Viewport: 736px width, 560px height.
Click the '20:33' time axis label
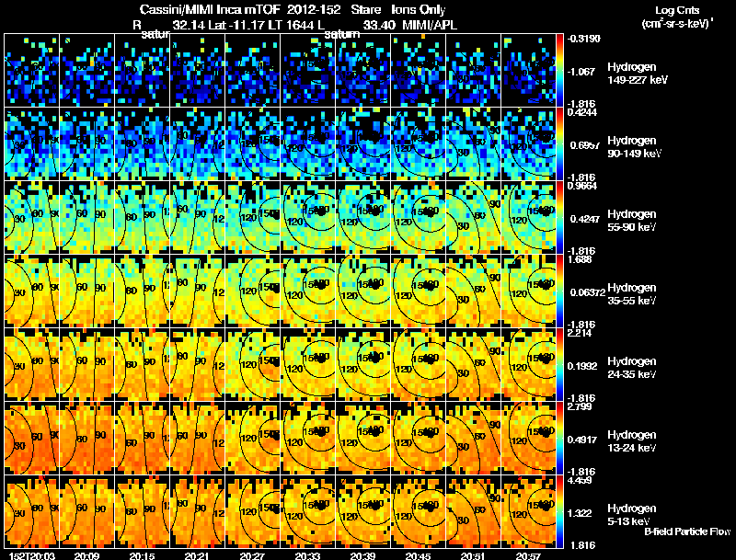(308, 555)
